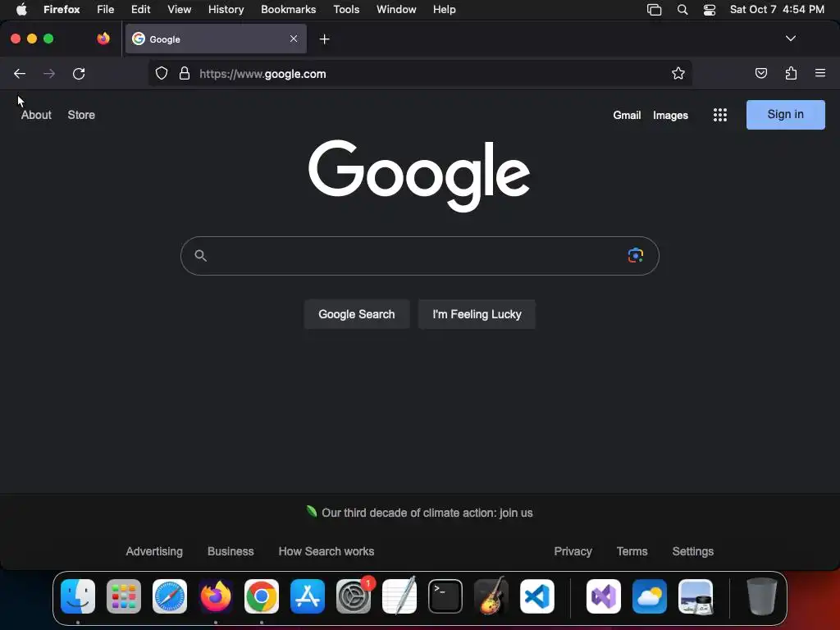Open the Tools menu

coord(347,10)
